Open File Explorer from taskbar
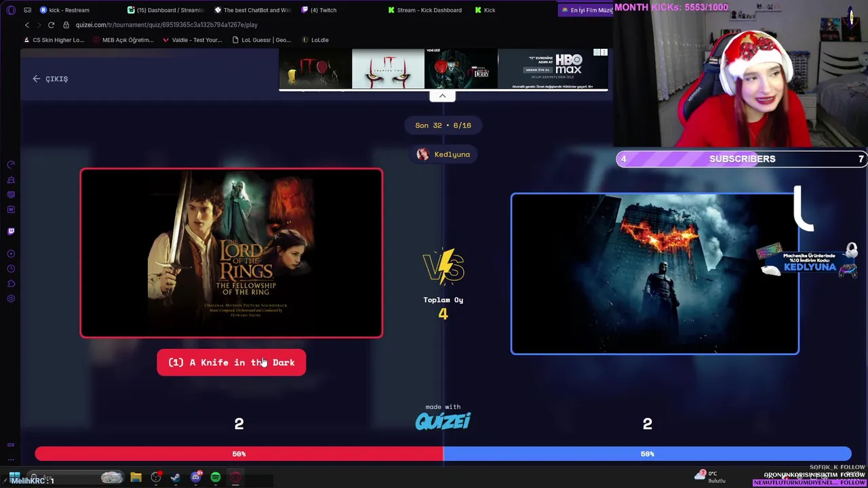868x488 pixels. click(136, 478)
